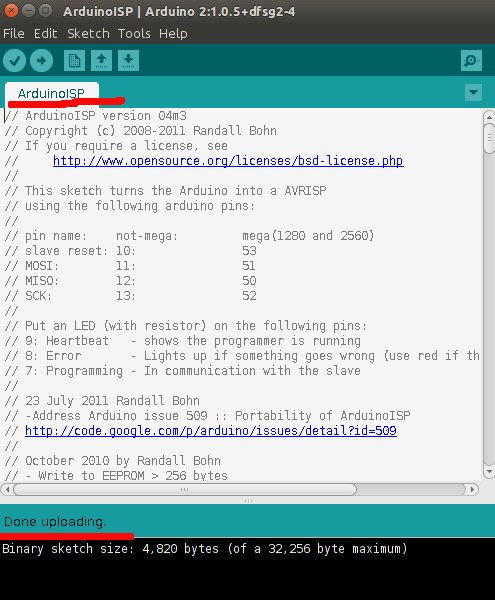495x600 pixels.
Task: Create a new sketch with page icon
Action: pyautogui.click(x=74, y=60)
